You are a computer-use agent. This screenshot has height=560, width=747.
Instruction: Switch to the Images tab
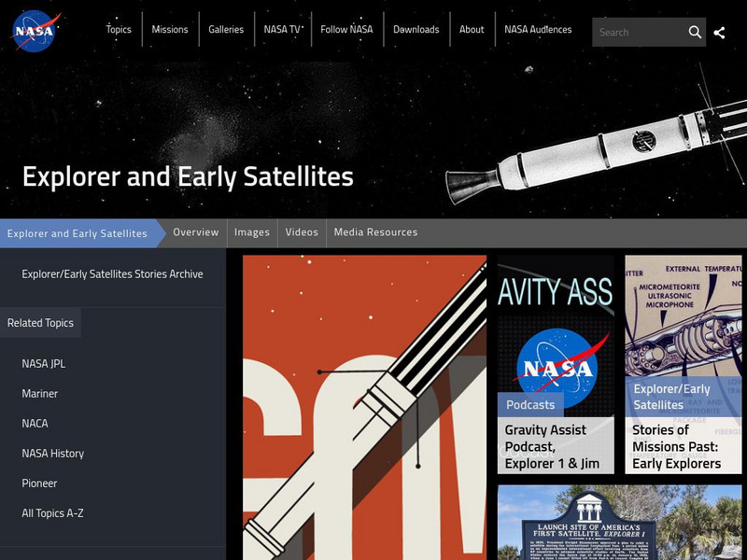click(252, 231)
